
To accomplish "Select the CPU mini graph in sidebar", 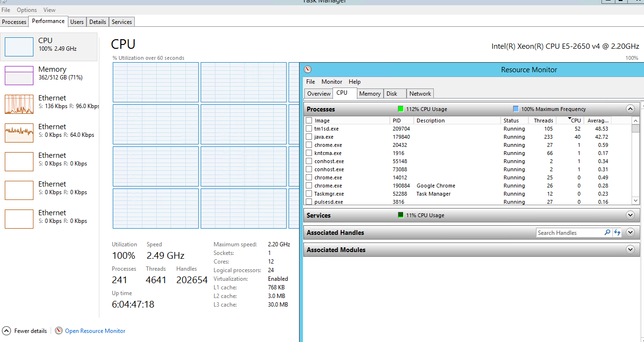I will pos(19,47).
